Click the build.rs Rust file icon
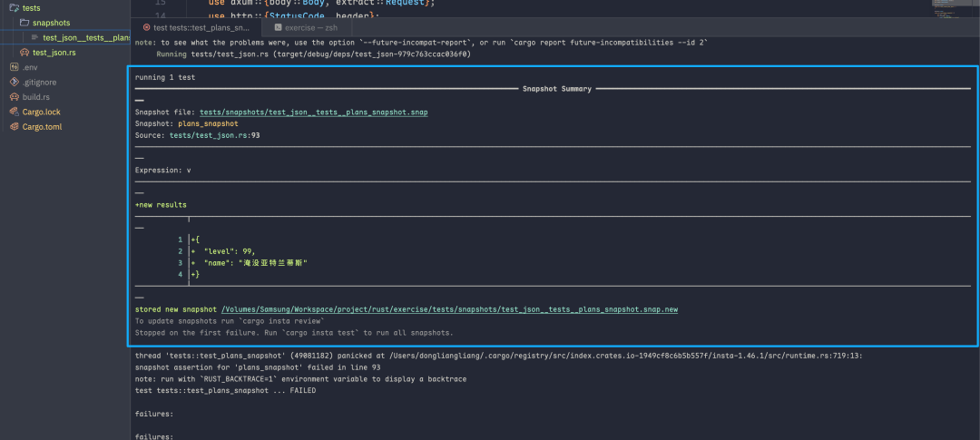The height and width of the screenshot is (440, 980). 14,97
